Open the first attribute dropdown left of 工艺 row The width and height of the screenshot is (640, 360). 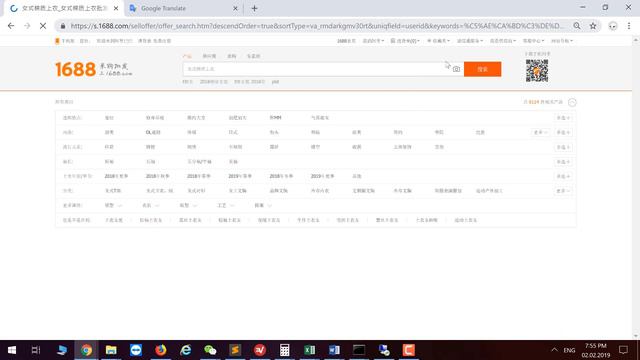pyautogui.click(x=113, y=205)
